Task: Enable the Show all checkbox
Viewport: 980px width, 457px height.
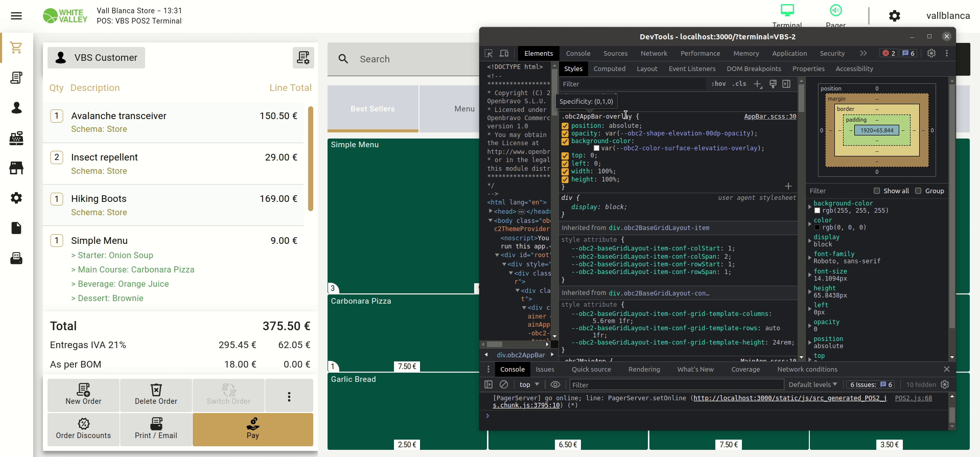Action: (x=877, y=191)
